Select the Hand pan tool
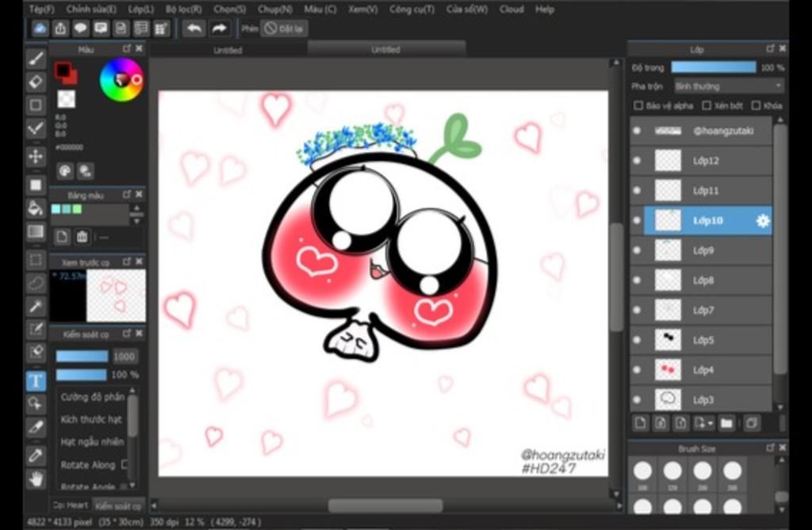This screenshot has height=530, width=812. tap(36, 479)
